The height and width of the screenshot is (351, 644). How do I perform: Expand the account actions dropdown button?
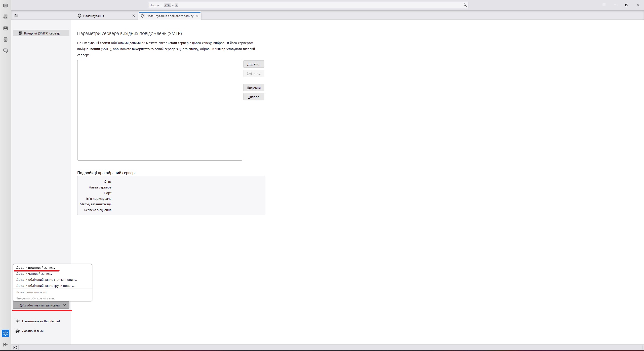(x=41, y=305)
